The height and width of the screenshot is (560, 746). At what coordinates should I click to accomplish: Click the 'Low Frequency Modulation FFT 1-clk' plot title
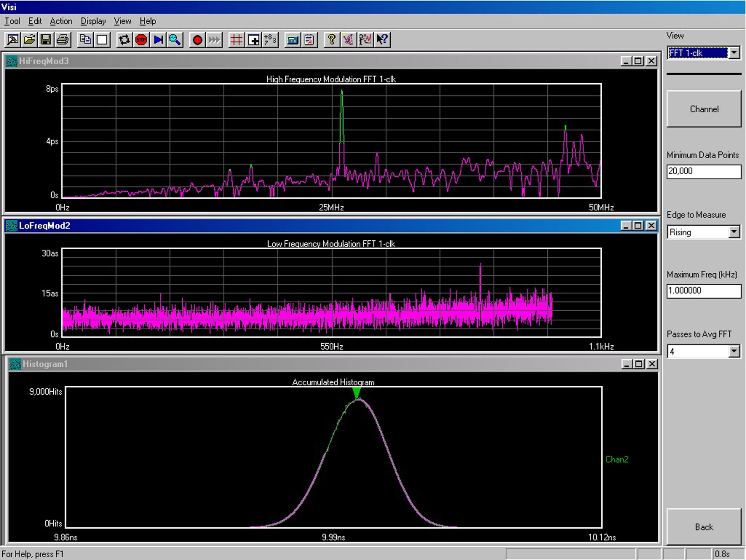(x=331, y=244)
